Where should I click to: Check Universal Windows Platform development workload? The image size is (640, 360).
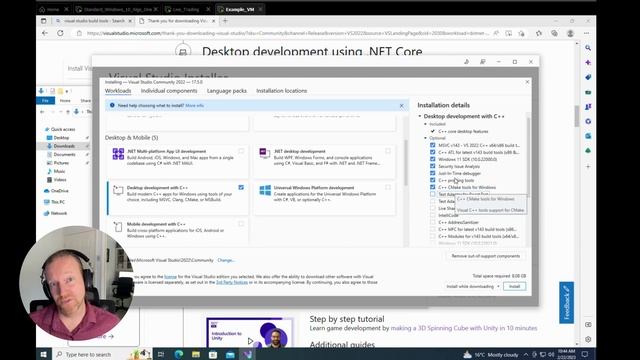pyautogui.click(x=388, y=187)
